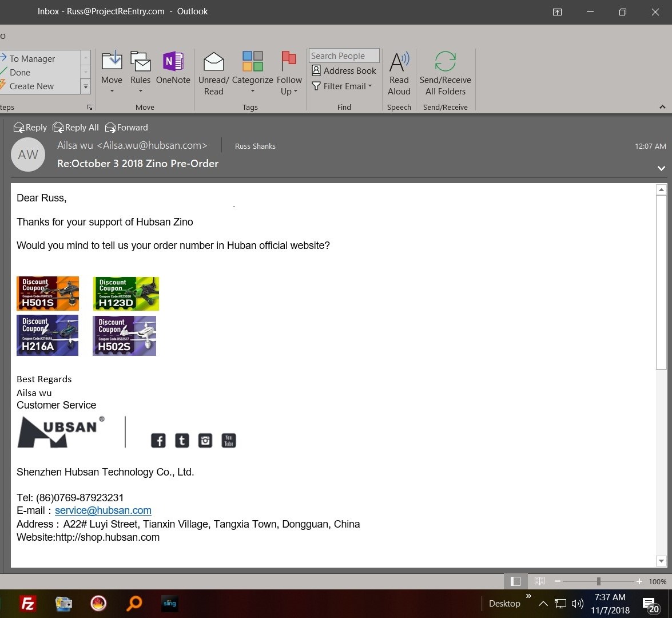Click service@hubsan.com email link

103,510
